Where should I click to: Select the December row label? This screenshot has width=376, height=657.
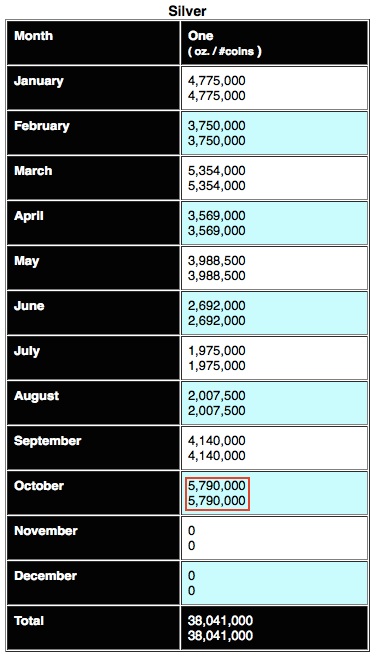(x=93, y=583)
